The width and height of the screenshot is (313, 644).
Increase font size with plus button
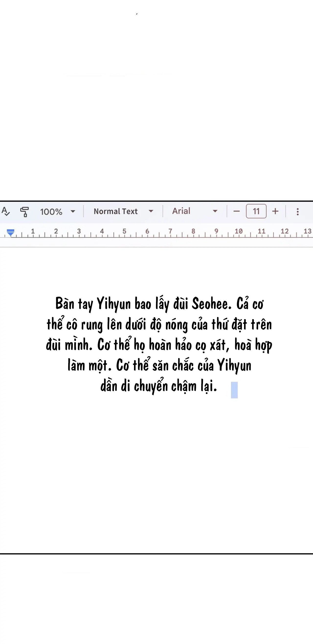pos(275,211)
